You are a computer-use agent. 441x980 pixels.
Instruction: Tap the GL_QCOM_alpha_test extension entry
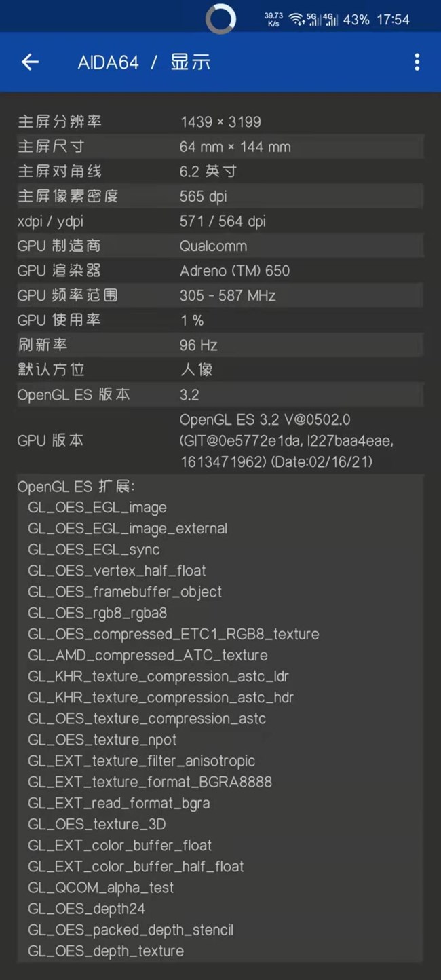[x=101, y=888]
